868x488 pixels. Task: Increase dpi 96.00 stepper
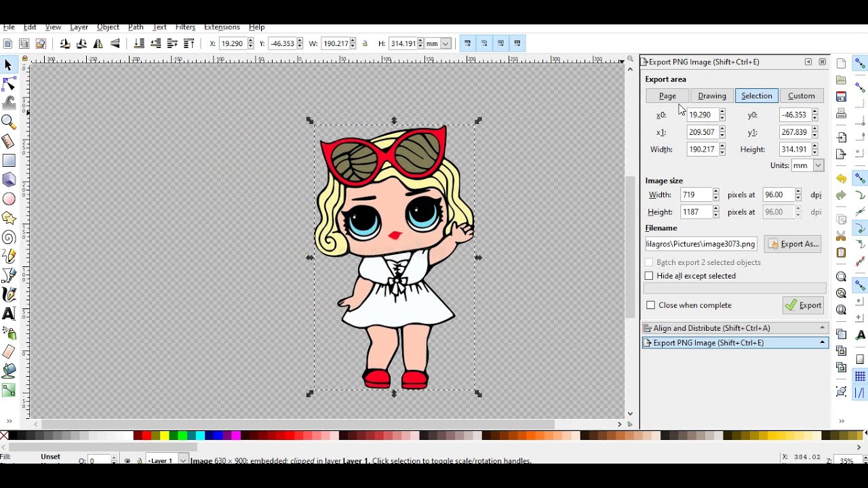tap(798, 192)
